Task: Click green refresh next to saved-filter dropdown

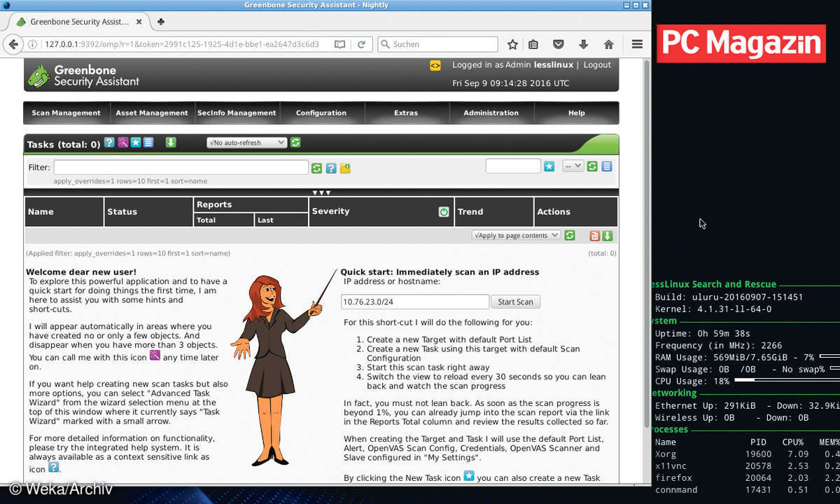Action: pos(592,166)
